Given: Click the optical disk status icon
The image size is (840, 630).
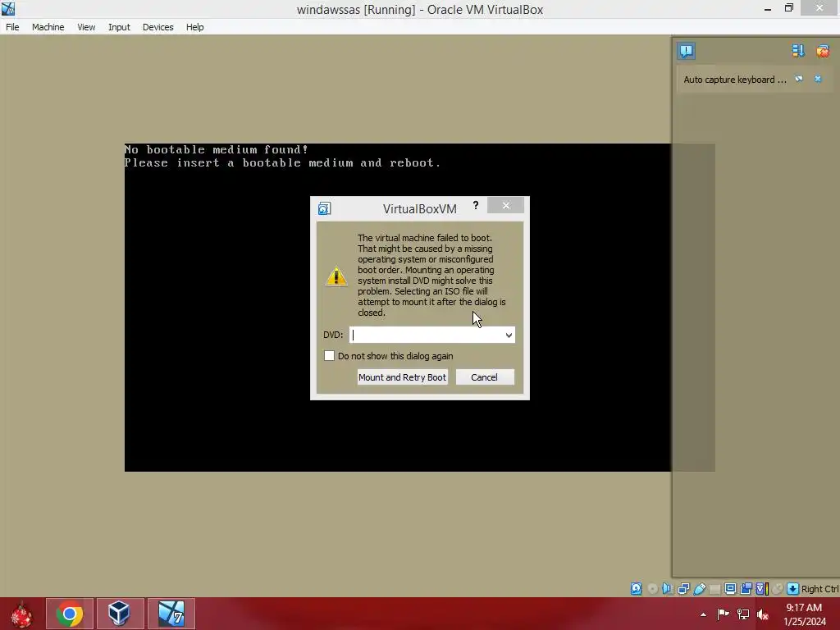Looking at the screenshot, I should (x=652, y=589).
